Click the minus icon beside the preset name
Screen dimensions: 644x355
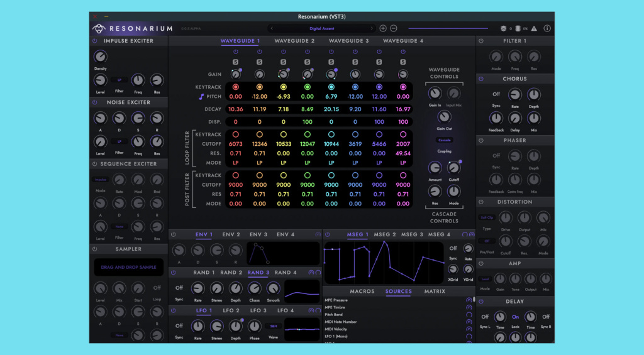point(394,28)
